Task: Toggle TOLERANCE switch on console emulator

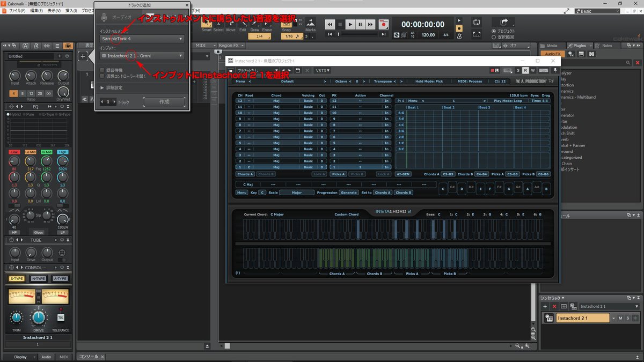Action: pyautogui.click(x=61, y=316)
